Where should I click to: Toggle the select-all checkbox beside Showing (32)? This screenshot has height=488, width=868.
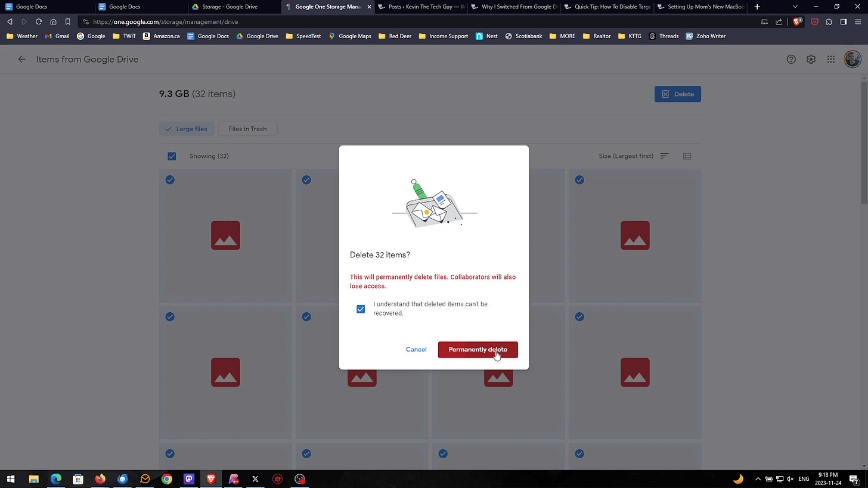[172, 156]
